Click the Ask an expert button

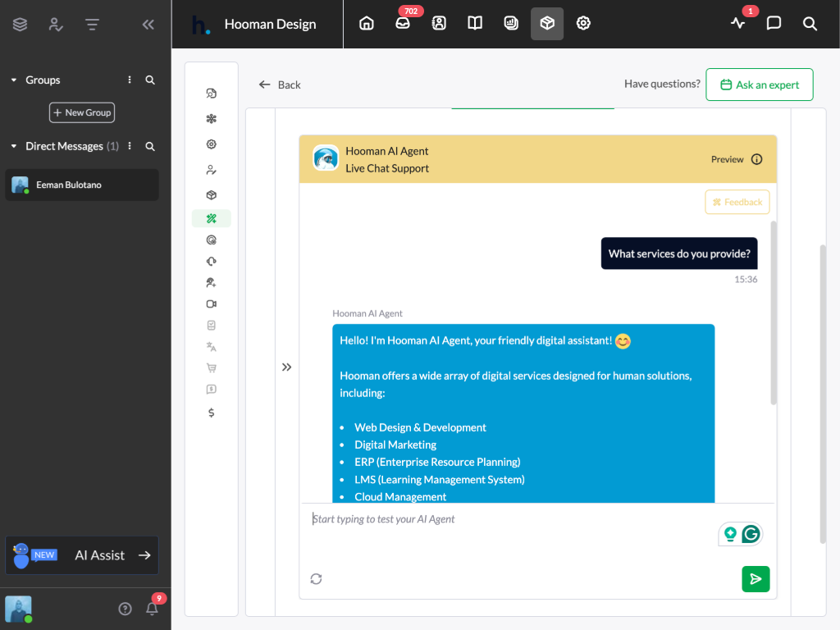759,84
